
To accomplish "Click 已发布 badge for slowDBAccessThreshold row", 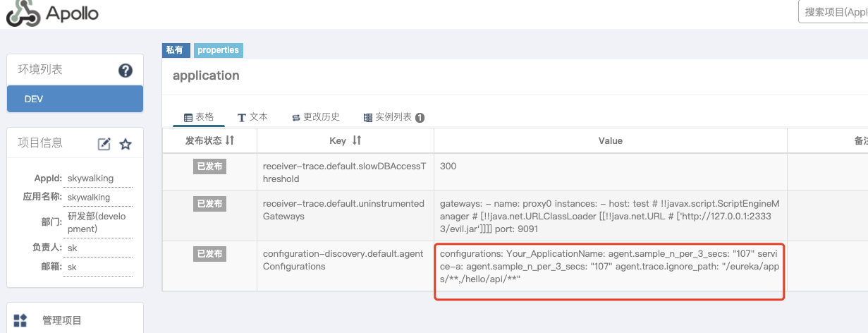I will click(209, 166).
